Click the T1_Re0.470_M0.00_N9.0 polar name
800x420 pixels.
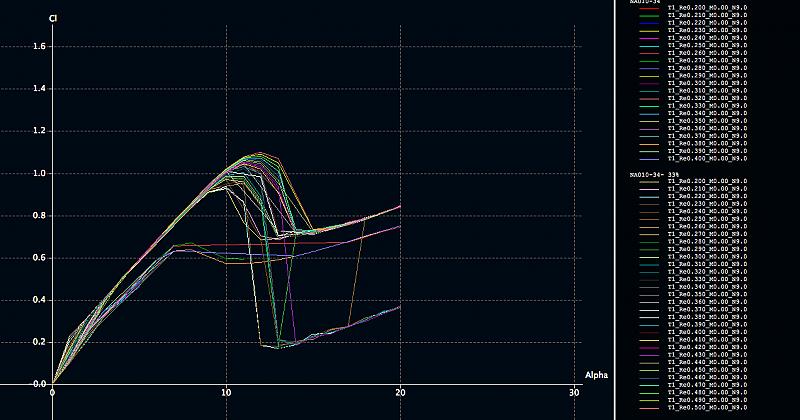coord(707,385)
